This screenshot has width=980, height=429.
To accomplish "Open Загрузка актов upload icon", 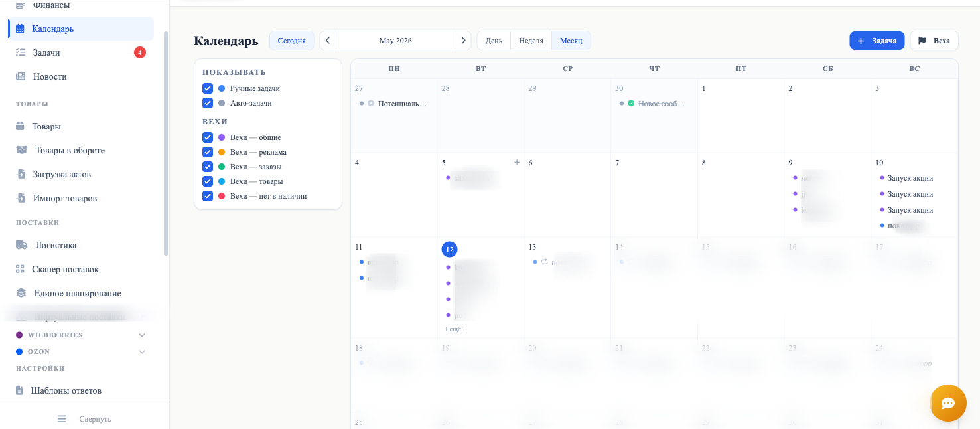I will click(21, 174).
